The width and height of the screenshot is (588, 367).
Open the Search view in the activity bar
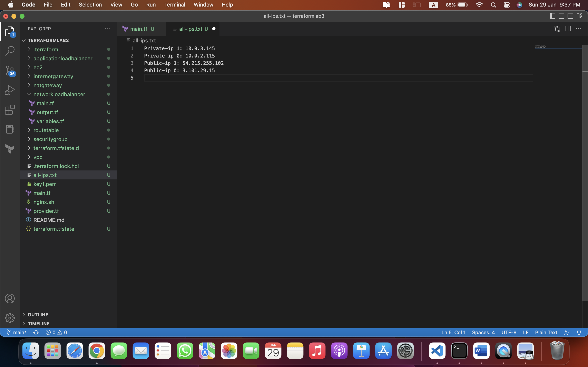10,51
